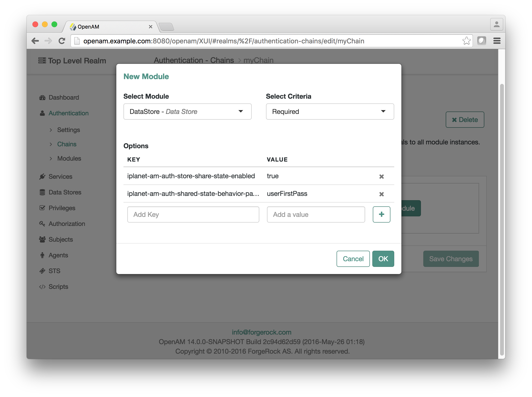Click the Data Stores database icon
The width and height of the screenshot is (532, 397).
coord(42,192)
